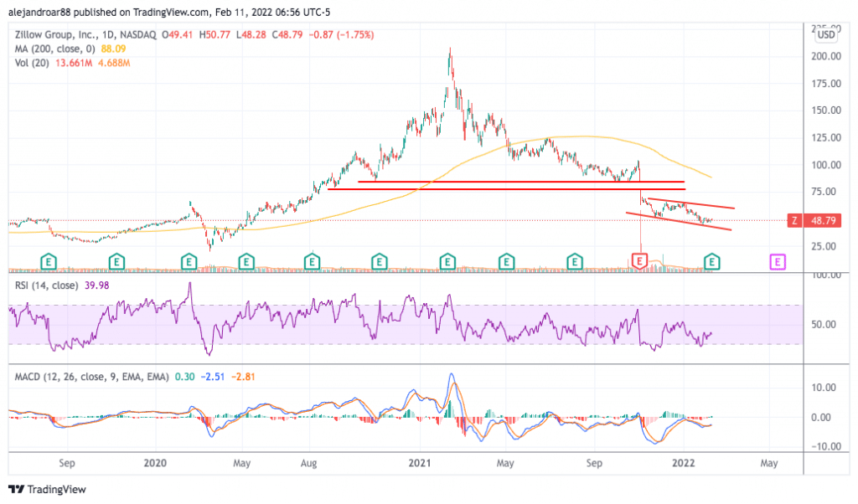Click the MA (200, close, 0) legend
858x504 pixels.
pyautogui.click(x=54, y=49)
